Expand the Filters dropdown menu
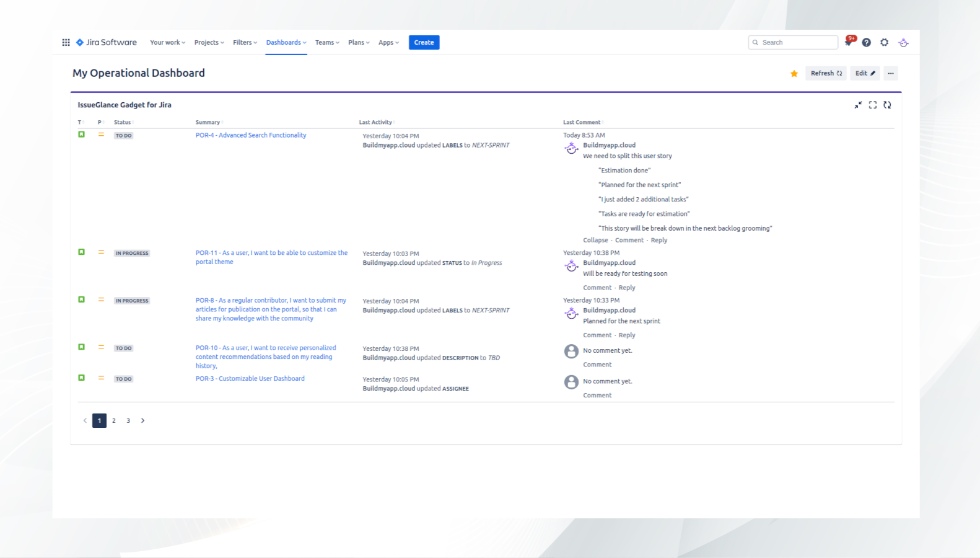Screen dimensions: 980x558 tap(245, 42)
